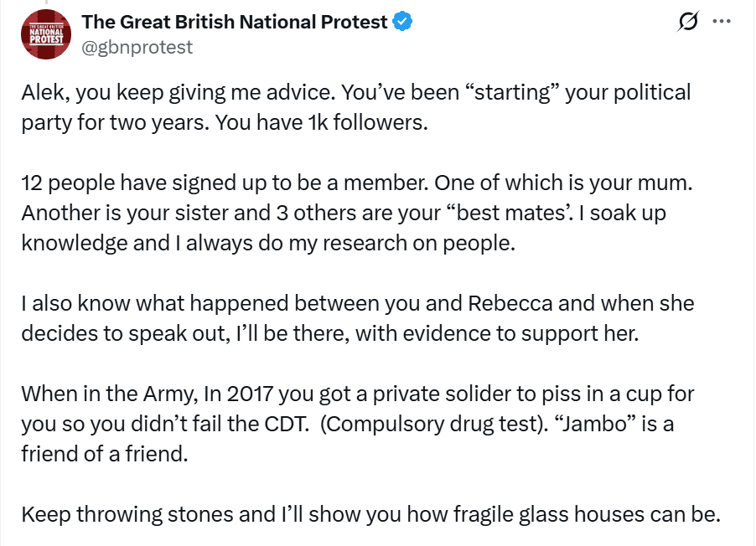
Task: Click the words "Keep throwing stones"
Action: pyautogui.click(x=136, y=513)
